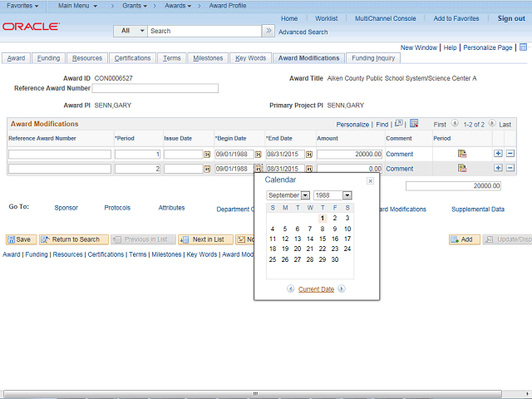Open Personalize Page link
This screenshot has height=399, width=532.
pos(488,47)
